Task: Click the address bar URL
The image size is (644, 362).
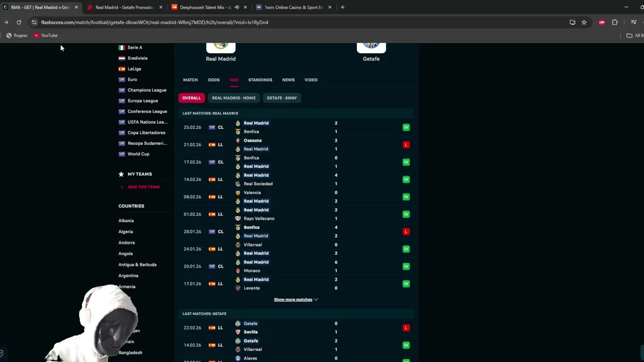Action: pyautogui.click(x=154, y=22)
